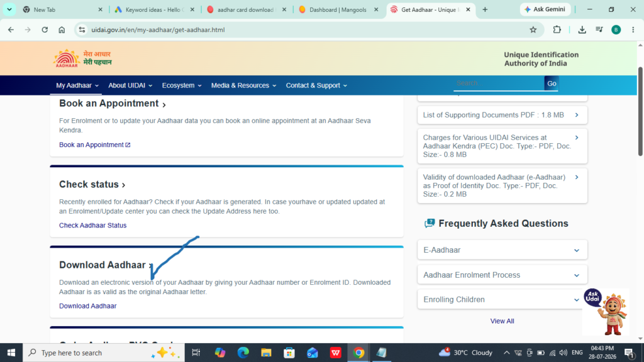Image resolution: width=644 pixels, height=362 pixels.
Task: Show hidden system tray icons
Action: [x=506, y=353]
